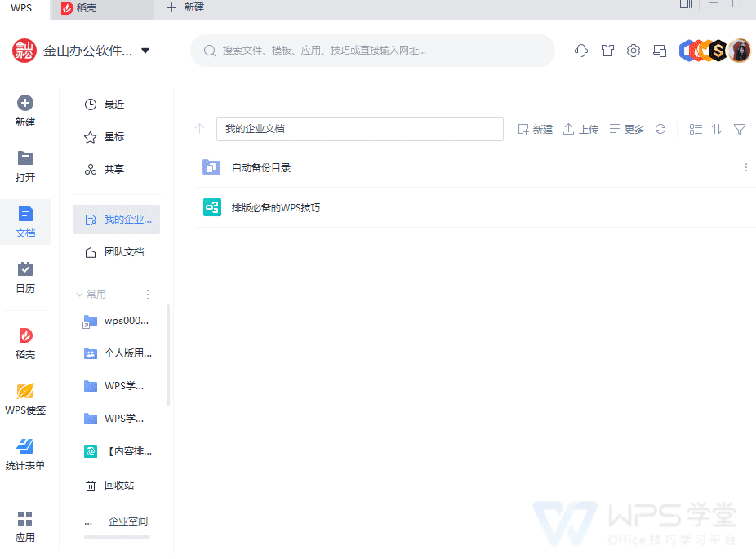
Task: Click the device screen icon in header
Action: (660, 50)
